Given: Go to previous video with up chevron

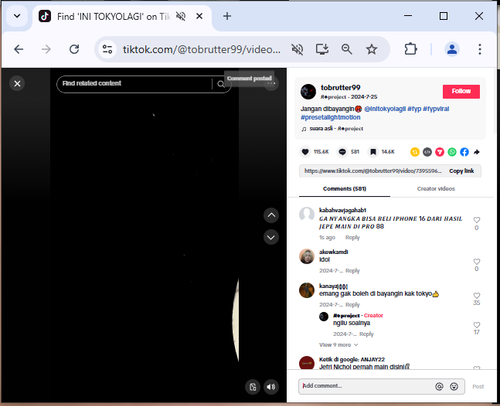Looking at the screenshot, I should click(271, 215).
